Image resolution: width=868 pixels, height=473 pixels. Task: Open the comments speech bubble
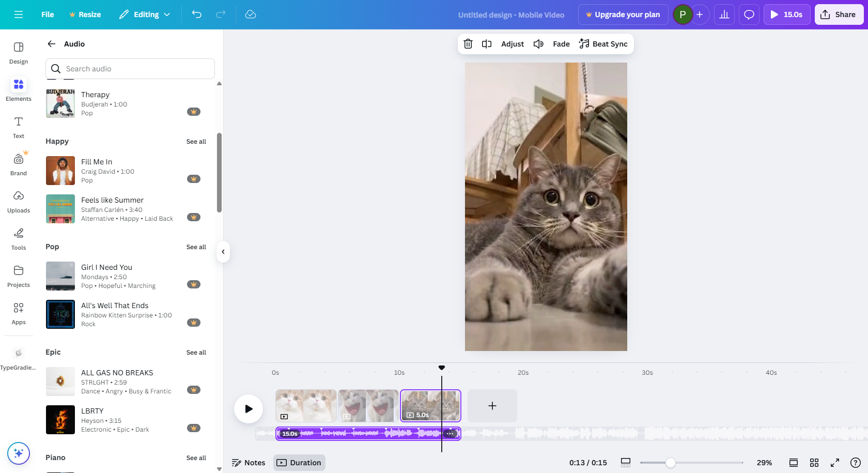(x=749, y=14)
